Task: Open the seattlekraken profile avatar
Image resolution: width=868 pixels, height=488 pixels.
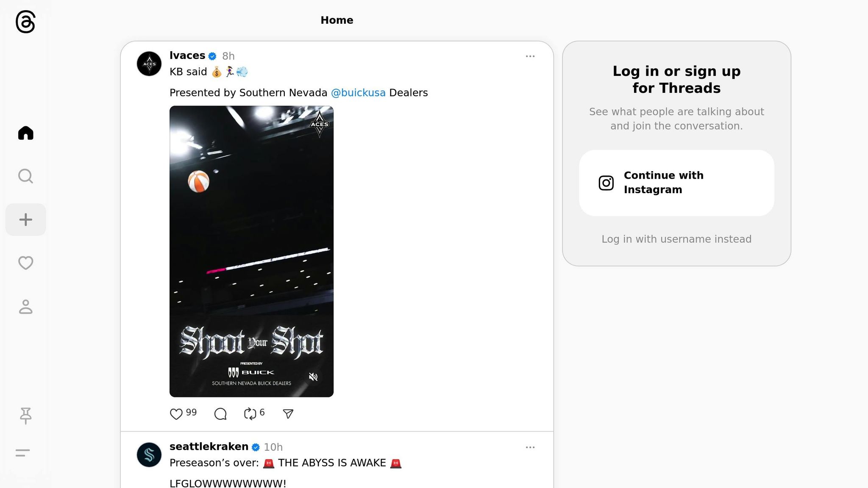Action: click(x=149, y=455)
